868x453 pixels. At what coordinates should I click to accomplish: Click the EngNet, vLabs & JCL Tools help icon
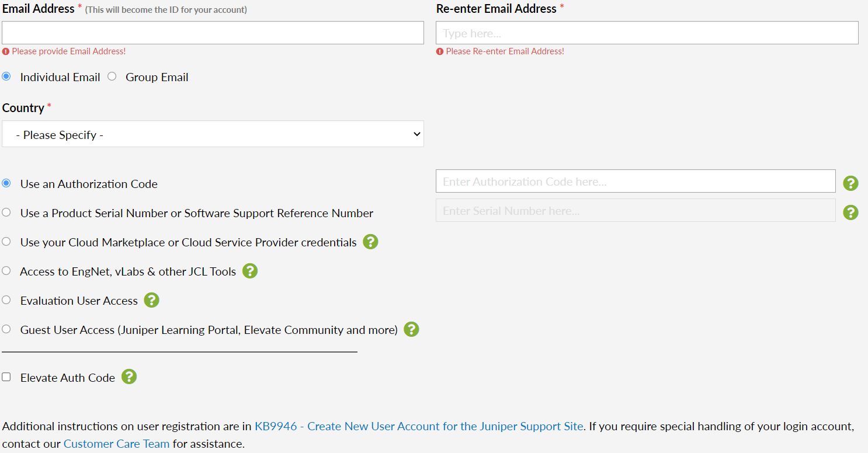249,270
